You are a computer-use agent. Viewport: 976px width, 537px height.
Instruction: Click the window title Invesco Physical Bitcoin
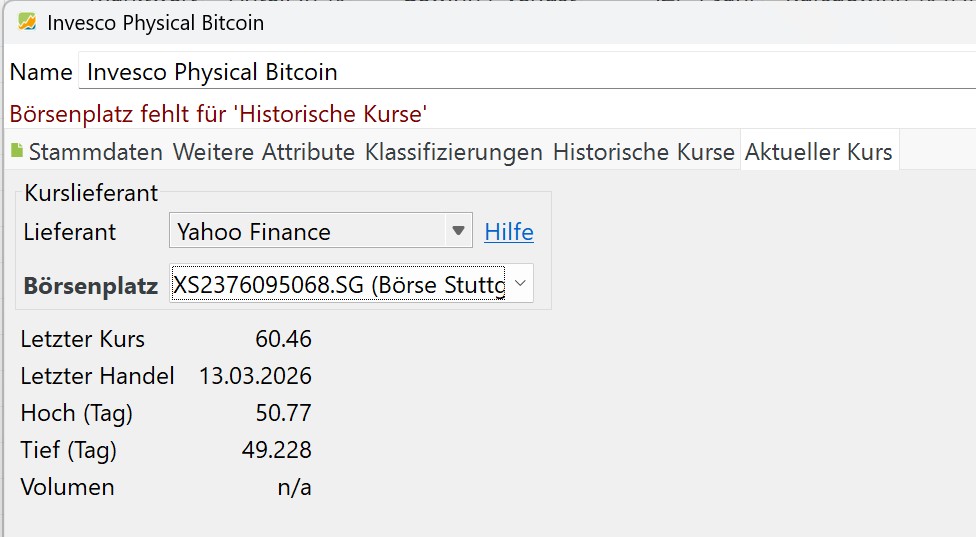(156, 23)
